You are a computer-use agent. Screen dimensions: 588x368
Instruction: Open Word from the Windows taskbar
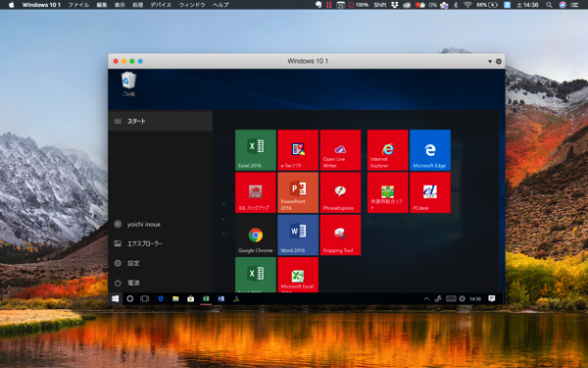coord(220,298)
